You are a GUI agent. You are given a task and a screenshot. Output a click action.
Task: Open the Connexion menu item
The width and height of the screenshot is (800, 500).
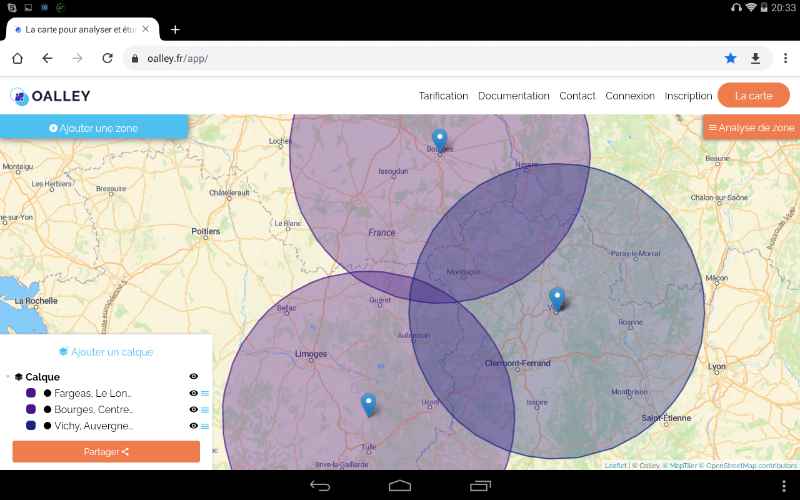pyautogui.click(x=630, y=96)
